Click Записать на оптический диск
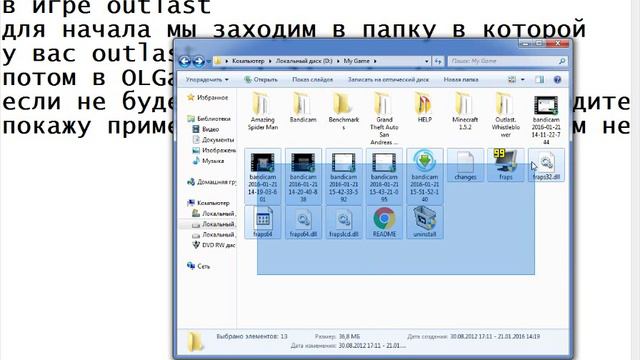The height and width of the screenshot is (360, 640). pos(388,80)
